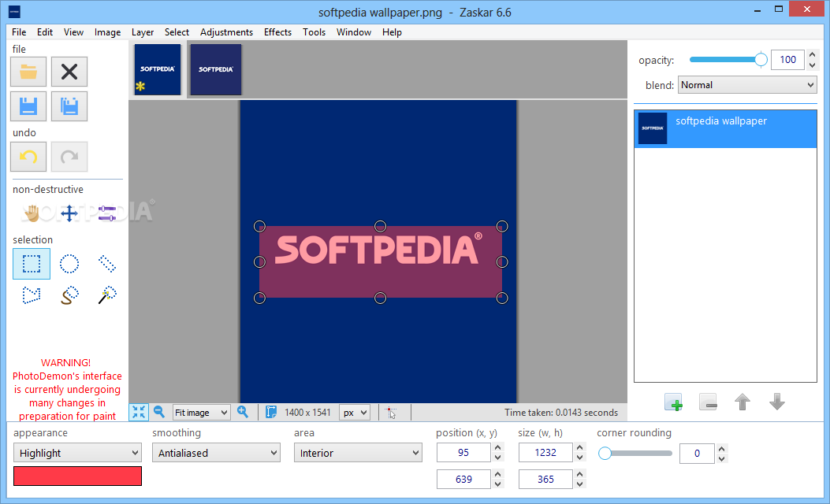Expand the blend mode Normal dropdown
The image size is (830, 504).
pyautogui.click(x=747, y=85)
